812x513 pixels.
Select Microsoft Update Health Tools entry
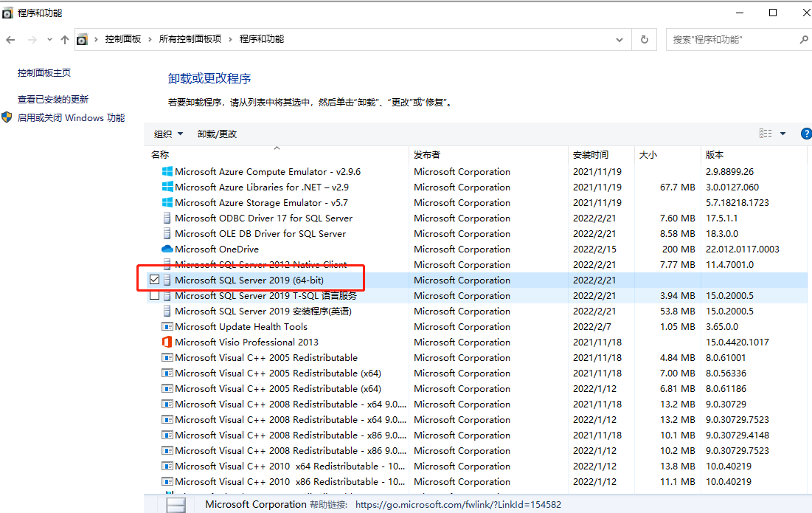[241, 326]
